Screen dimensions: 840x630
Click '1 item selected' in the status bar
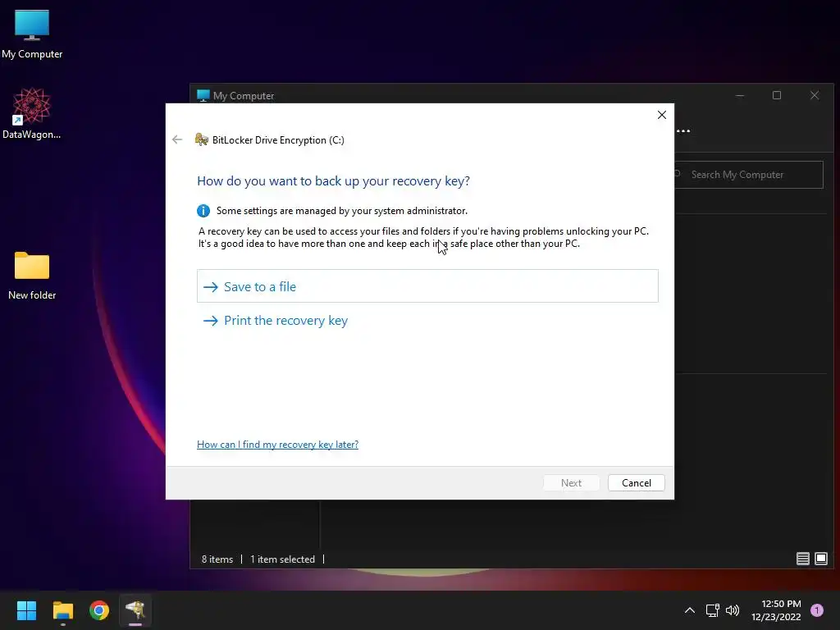tap(282, 559)
